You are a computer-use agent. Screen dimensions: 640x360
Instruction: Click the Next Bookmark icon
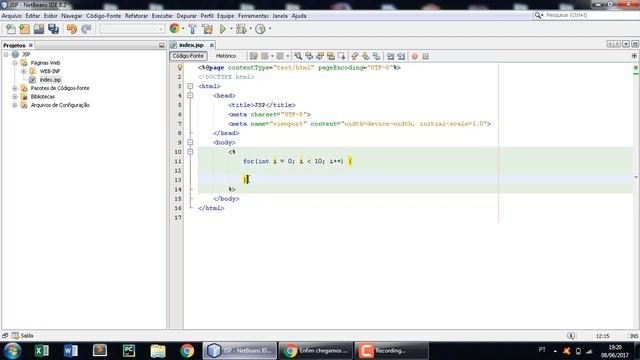(x=366, y=56)
